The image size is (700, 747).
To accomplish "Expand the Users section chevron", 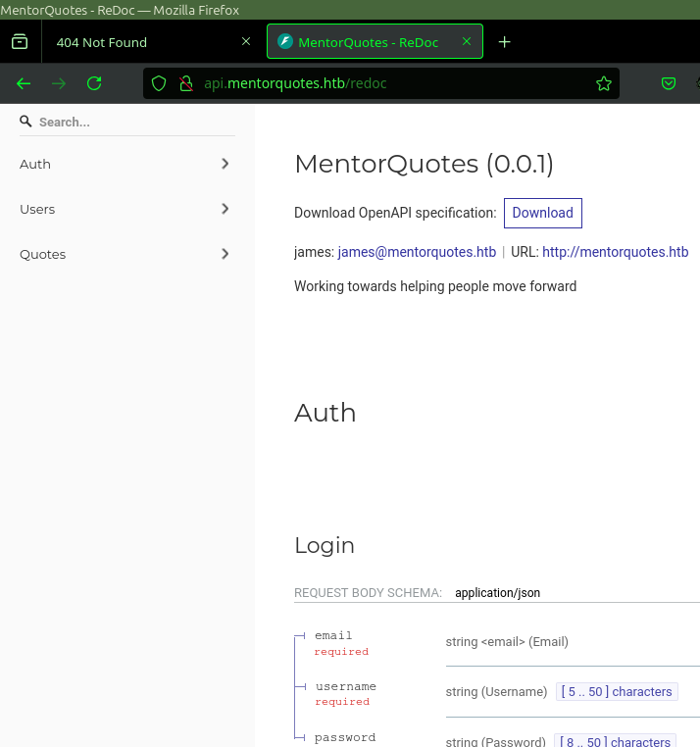I will [x=225, y=209].
